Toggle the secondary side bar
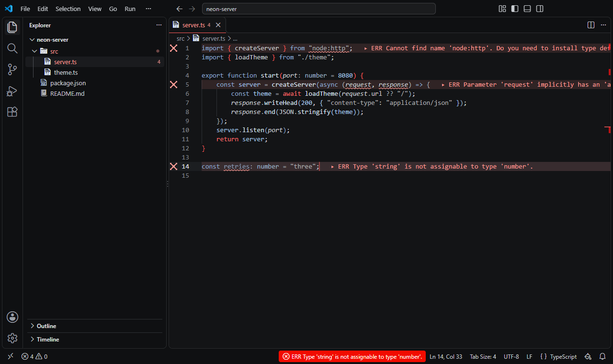The width and height of the screenshot is (613, 364). pos(540,9)
